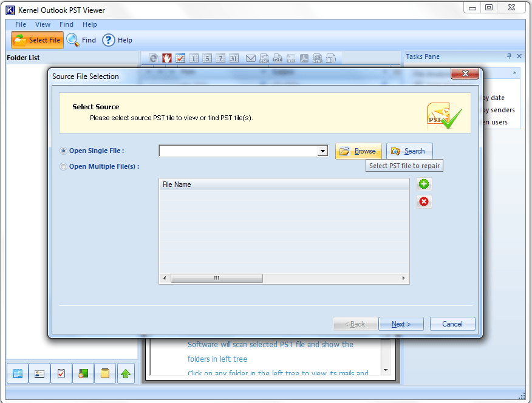Select the Open Multiple File(s) radio button
Image resolution: width=532 pixels, height=403 pixels.
(63, 166)
